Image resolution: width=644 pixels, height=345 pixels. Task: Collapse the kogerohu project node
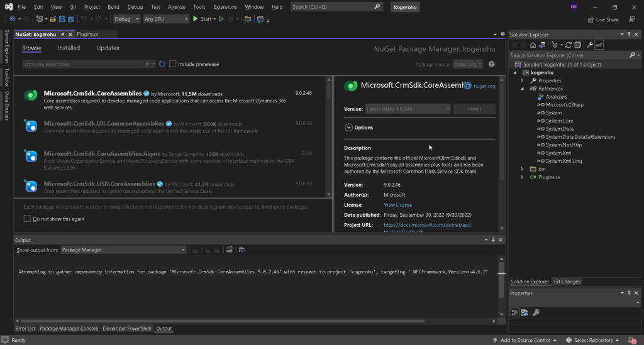(515, 73)
